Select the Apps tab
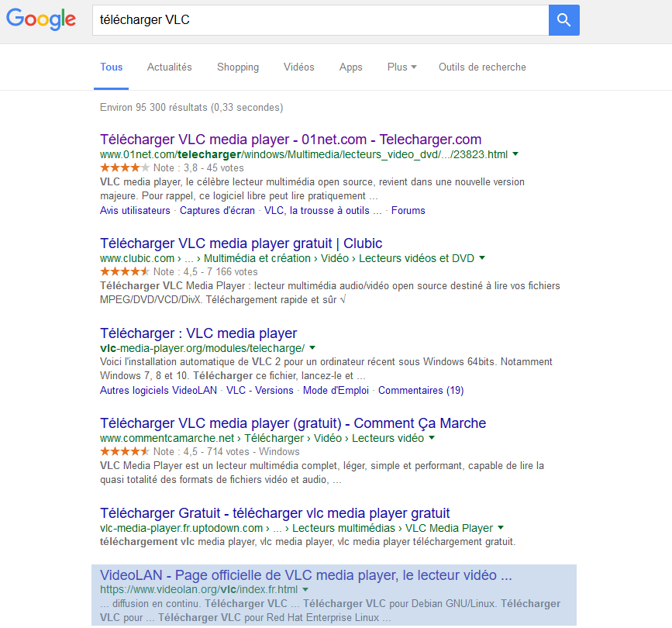Viewport: 672px width, 628px height. coord(351,67)
